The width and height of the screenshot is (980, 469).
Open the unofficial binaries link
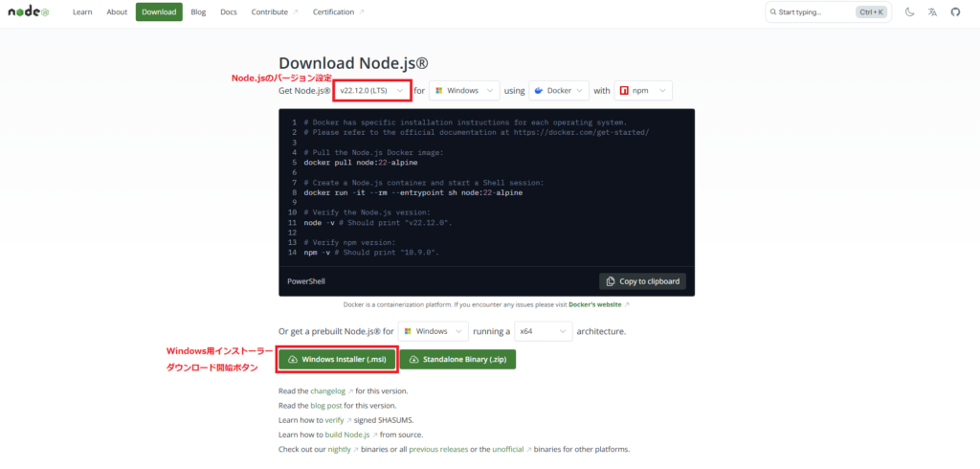coord(512,449)
